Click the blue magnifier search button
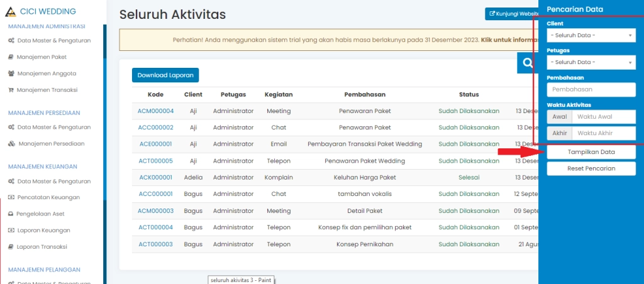This screenshot has height=284, width=644. [527, 63]
